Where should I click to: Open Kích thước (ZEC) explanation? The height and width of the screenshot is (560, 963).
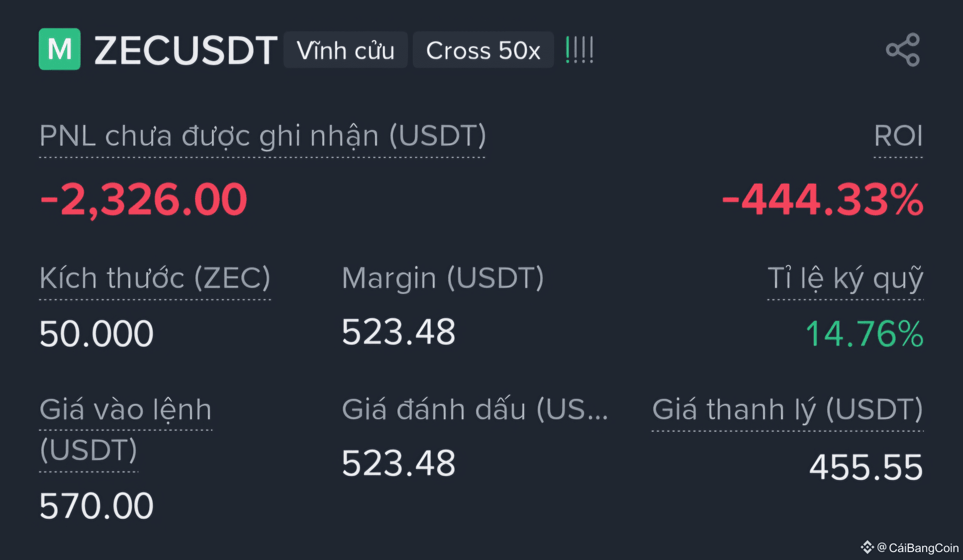155,278
